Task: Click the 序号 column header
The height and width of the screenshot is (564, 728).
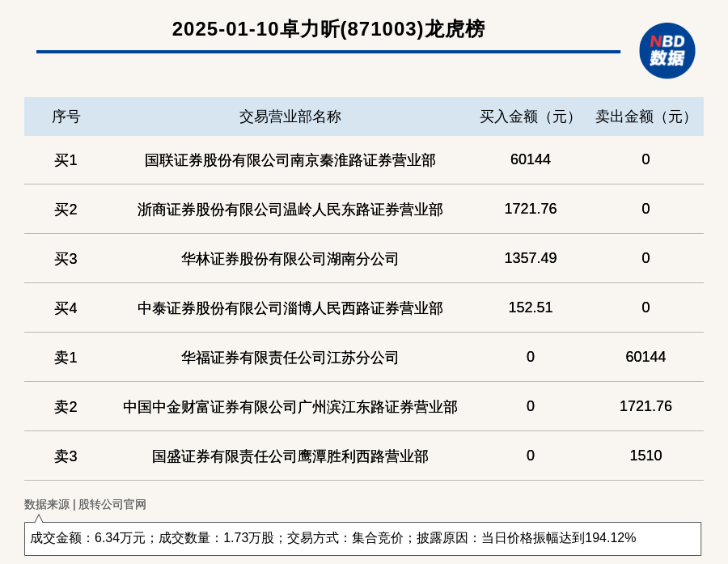Action: point(66,117)
